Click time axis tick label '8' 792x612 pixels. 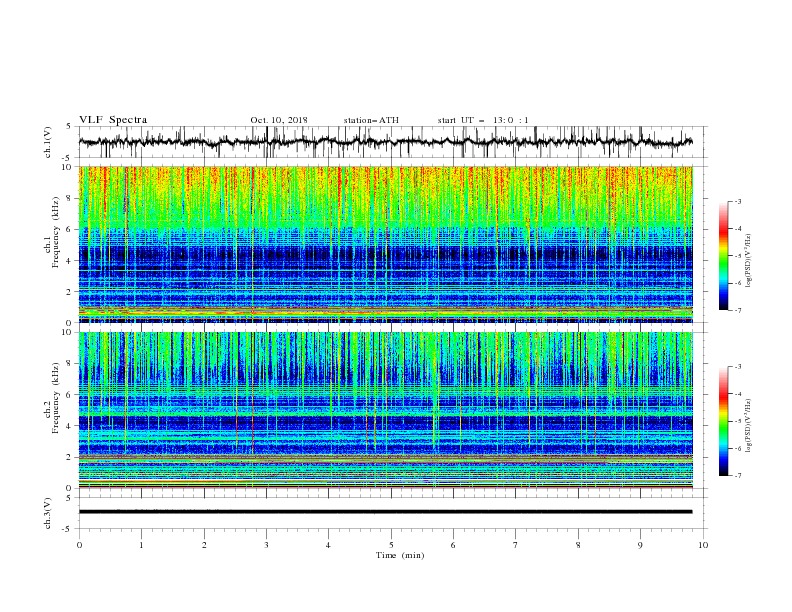click(x=578, y=545)
